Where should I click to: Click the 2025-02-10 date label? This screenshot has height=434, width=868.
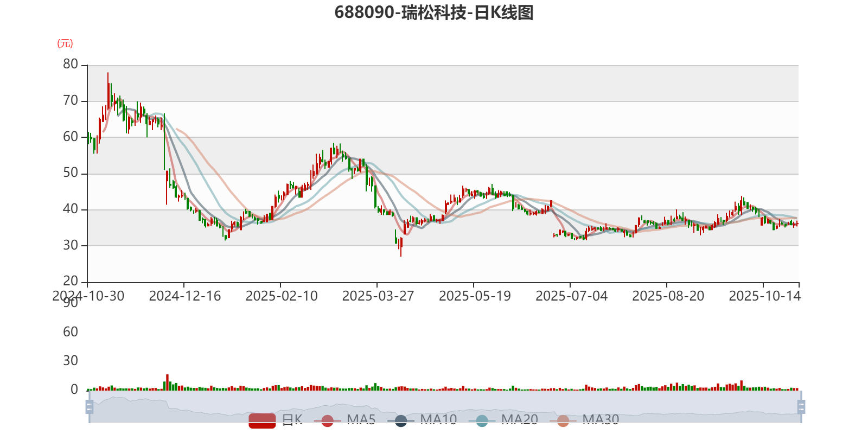[282, 296]
